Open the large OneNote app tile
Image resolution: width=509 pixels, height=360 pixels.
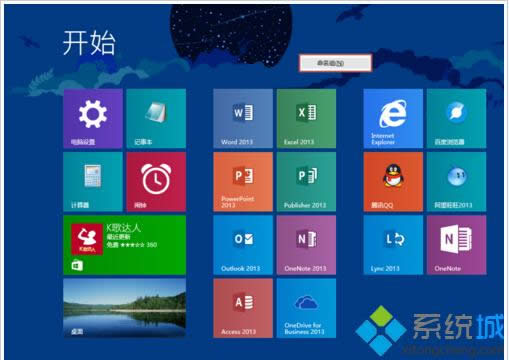click(x=457, y=245)
